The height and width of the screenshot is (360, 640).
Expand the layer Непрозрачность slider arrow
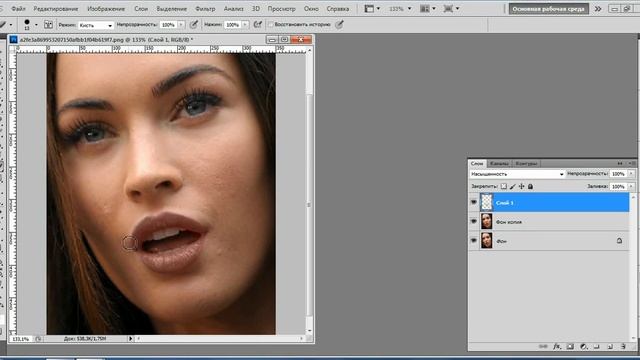[x=631, y=174]
